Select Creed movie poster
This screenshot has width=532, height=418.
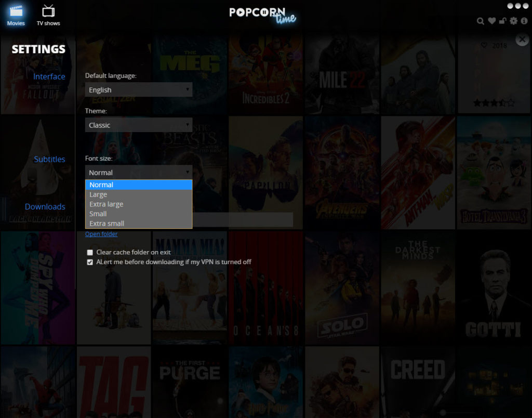418,382
